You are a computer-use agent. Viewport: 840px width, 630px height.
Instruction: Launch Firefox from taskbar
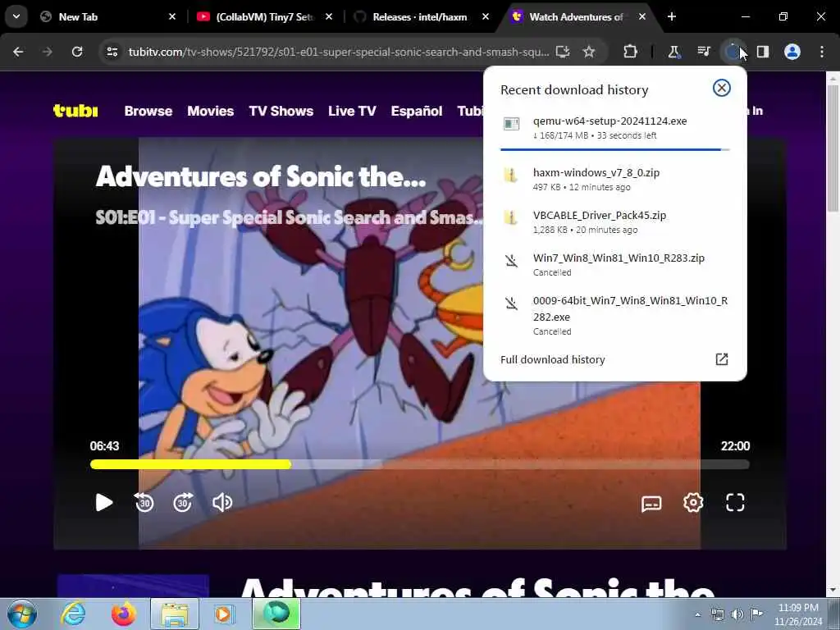(124, 614)
